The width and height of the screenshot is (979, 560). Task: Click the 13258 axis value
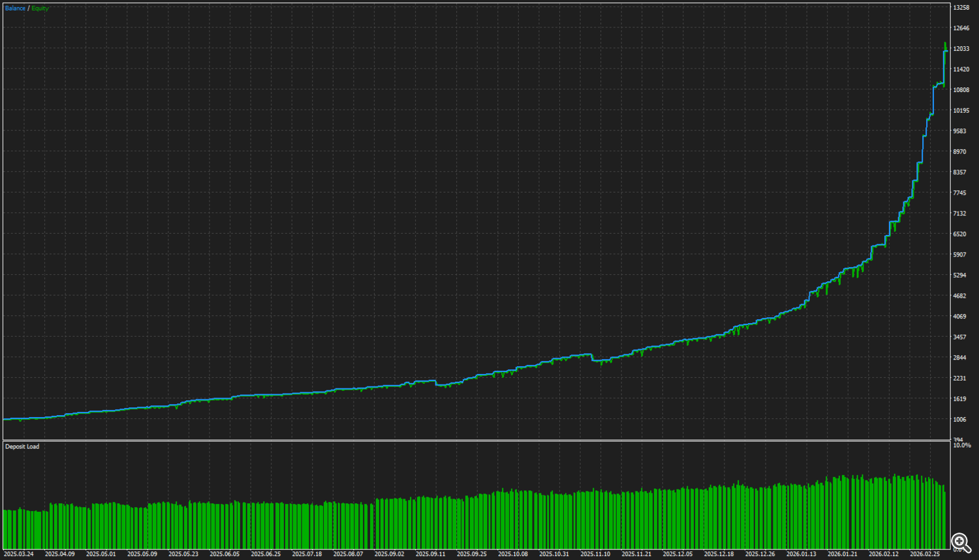(961, 8)
